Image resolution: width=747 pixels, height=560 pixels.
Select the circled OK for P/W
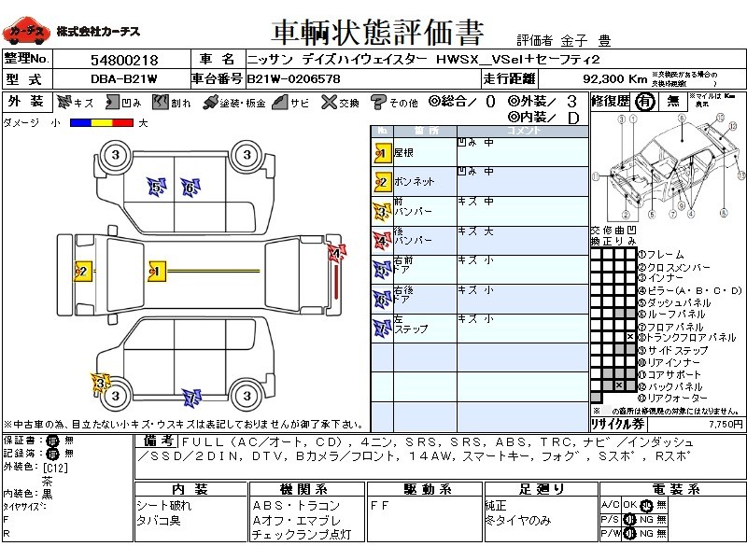click(x=629, y=534)
